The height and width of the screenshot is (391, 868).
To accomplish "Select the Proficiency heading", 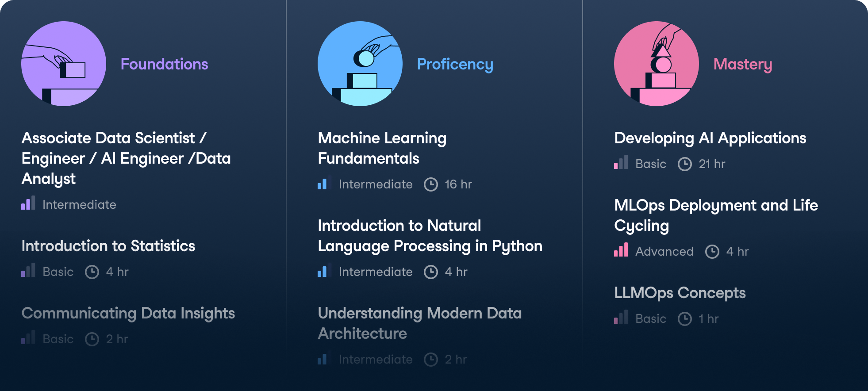I will 455,64.
